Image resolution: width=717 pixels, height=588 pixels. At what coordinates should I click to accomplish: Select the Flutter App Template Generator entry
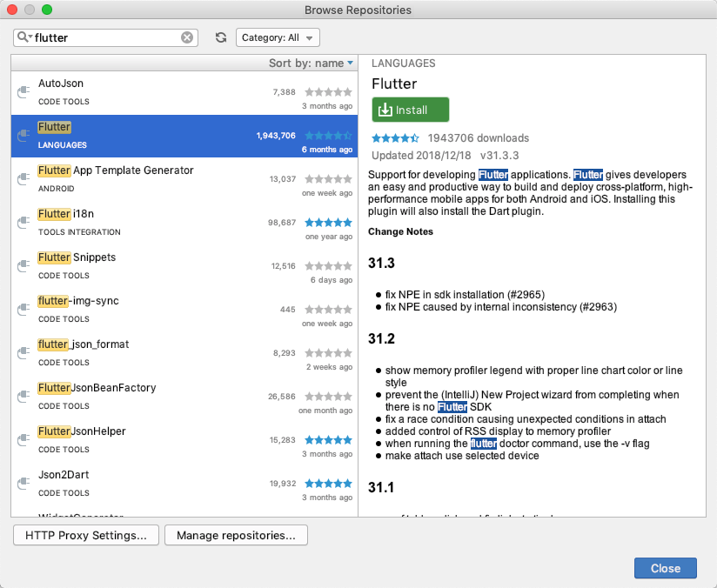click(x=184, y=179)
